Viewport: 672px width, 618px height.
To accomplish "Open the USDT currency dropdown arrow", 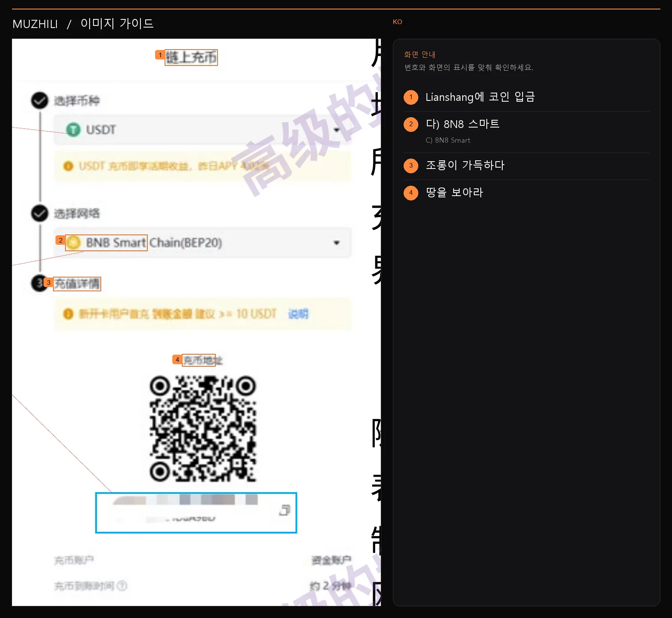I will coord(337,130).
